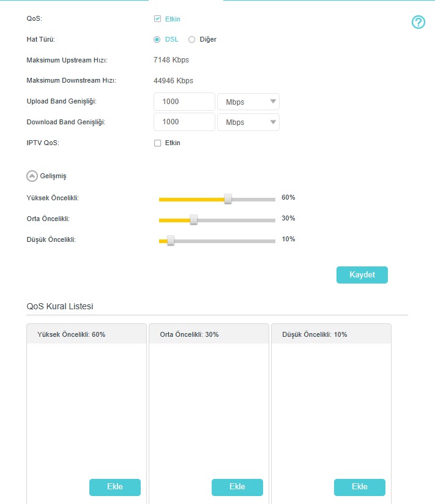435x504 pixels.
Task: Click the Yüksek Öncelikli slider handle
Action: pyautogui.click(x=228, y=198)
